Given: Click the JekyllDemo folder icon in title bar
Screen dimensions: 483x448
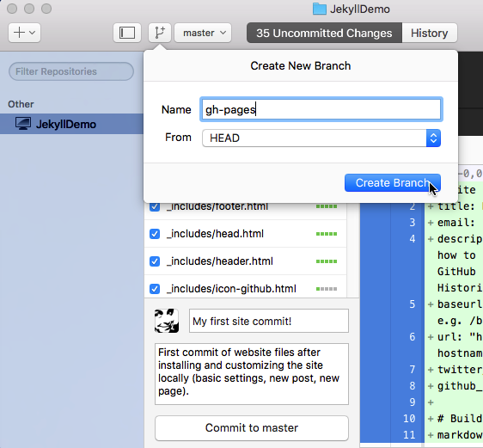Looking at the screenshot, I should pyautogui.click(x=320, y=9).
